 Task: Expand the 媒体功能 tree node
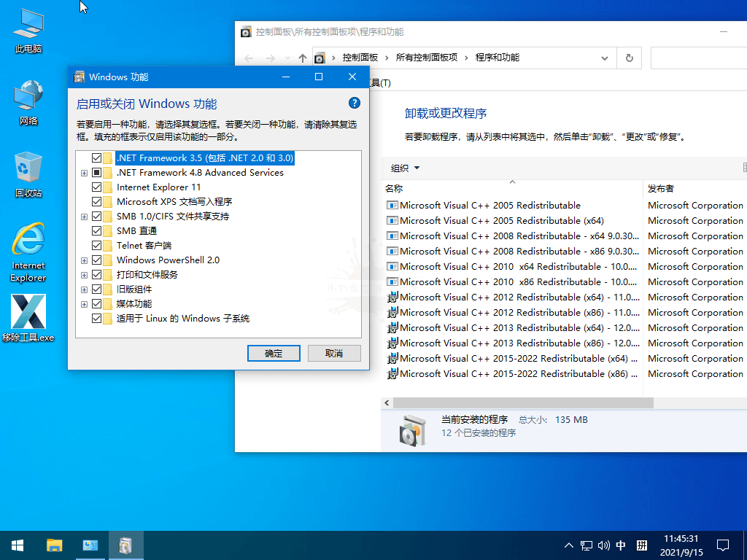[85, 304]
